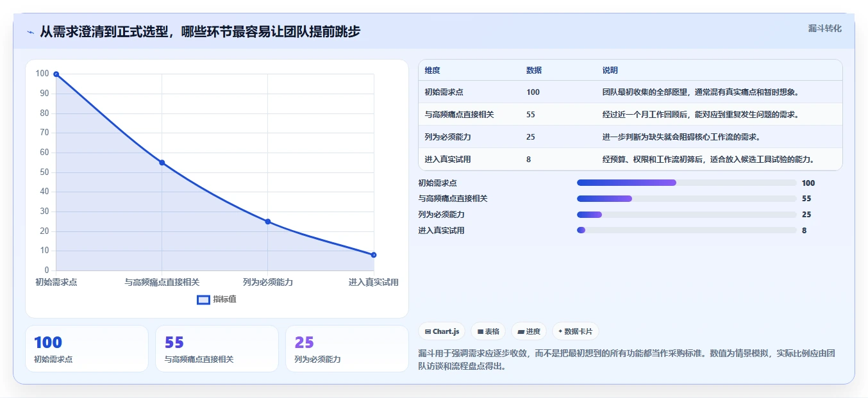This screenshot has height=398, width=868.
Task: Click the chart data point at value 55
Action: [162, 163]
